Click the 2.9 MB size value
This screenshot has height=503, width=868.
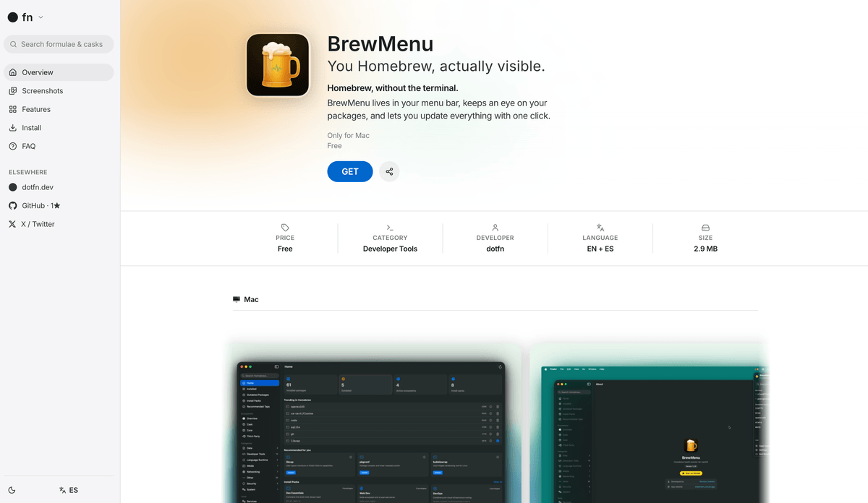tap(705, 249)
